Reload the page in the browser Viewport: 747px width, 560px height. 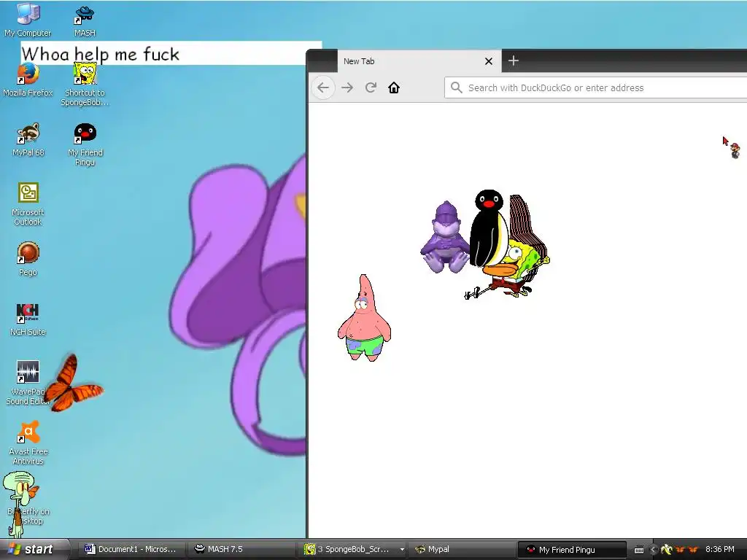click(x=371, y=87)
